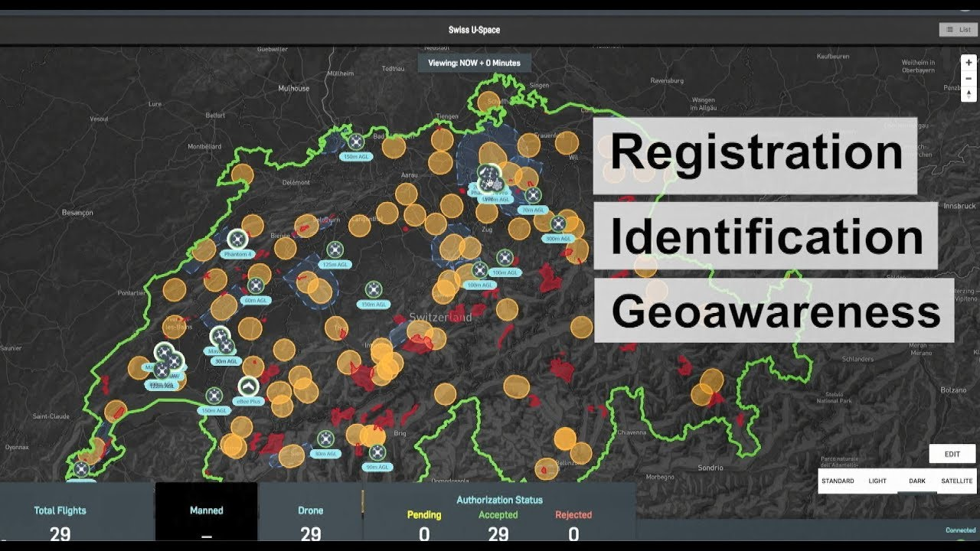
Task: Click the drone icon labeled 60m AGL
Action: pyautogui.click(x=256, y=285)
